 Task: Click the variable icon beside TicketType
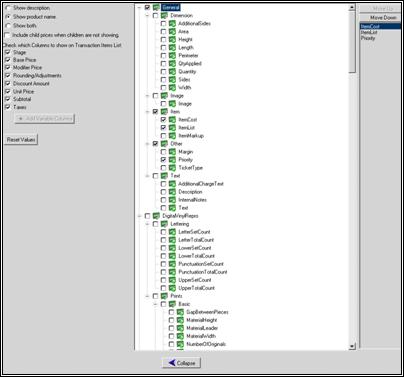(172, 168)
